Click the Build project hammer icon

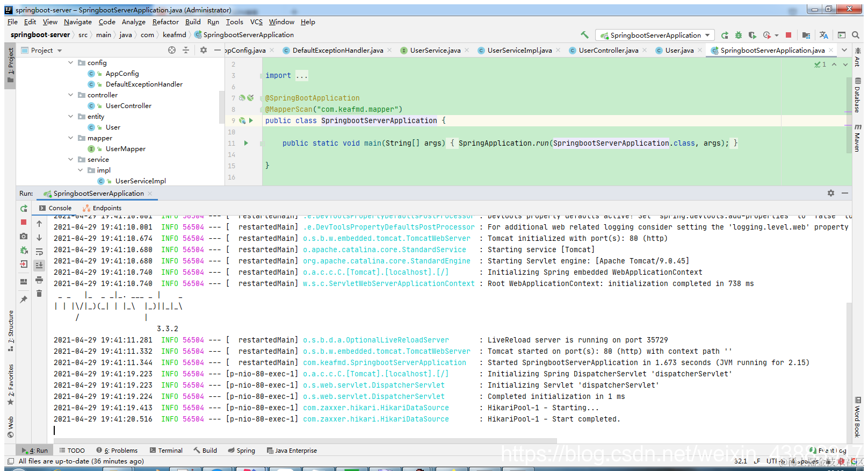pyautogui.click(x=584, y=35)
